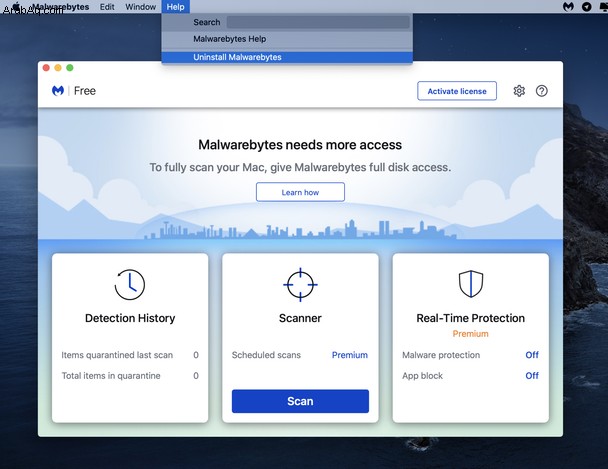The height and width of the screenshot is (469, 608).
Task: Click the 'Scheduled scans' label
Action: coord(266,355)
